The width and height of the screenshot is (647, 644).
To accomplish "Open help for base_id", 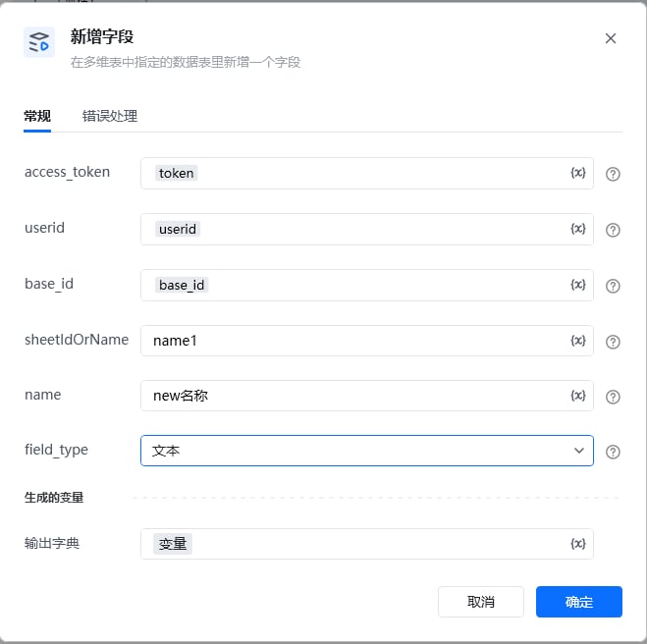I will point(613,286).
